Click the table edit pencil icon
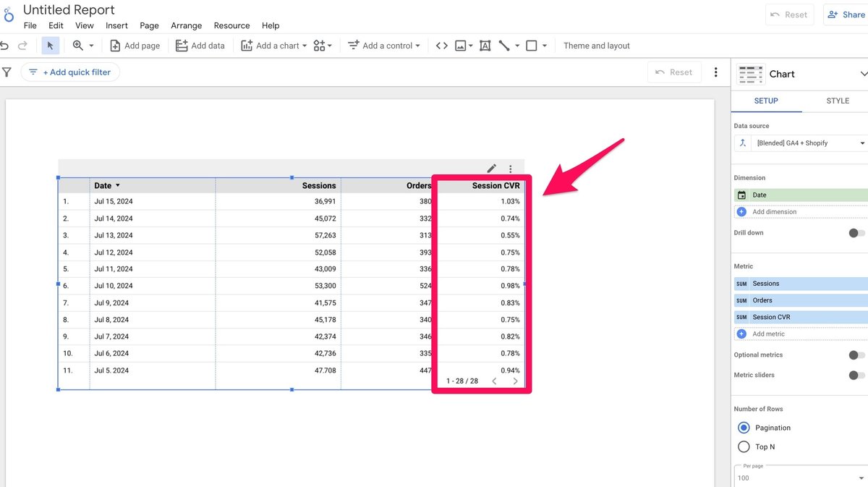The height and width of the screenshot is (487, 868). pos(492,169)
